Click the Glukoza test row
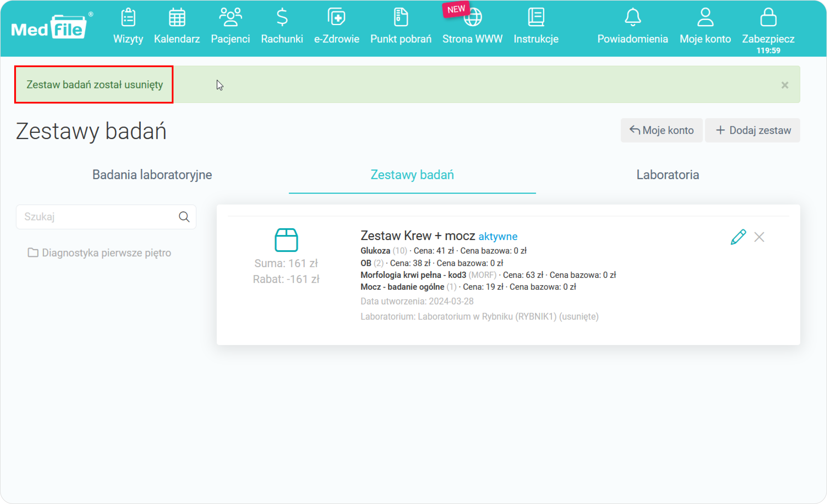Screen dimensions: 827x504 pos(443,251)
